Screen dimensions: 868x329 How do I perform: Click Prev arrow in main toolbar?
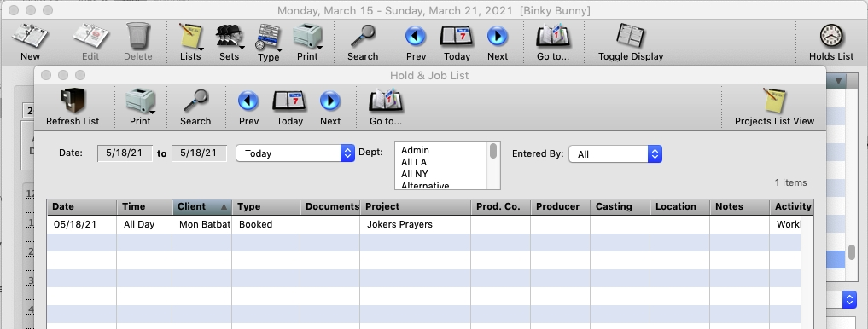[x=416, y=36]
